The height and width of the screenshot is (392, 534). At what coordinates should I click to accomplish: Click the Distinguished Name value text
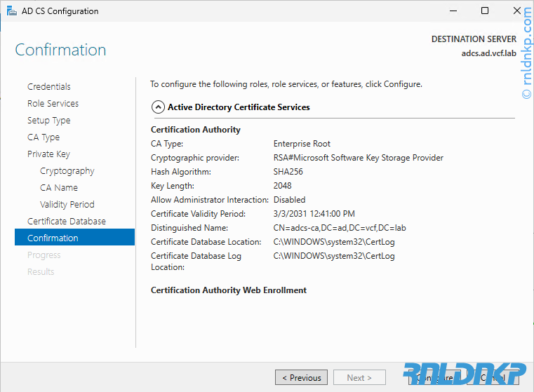340,228
